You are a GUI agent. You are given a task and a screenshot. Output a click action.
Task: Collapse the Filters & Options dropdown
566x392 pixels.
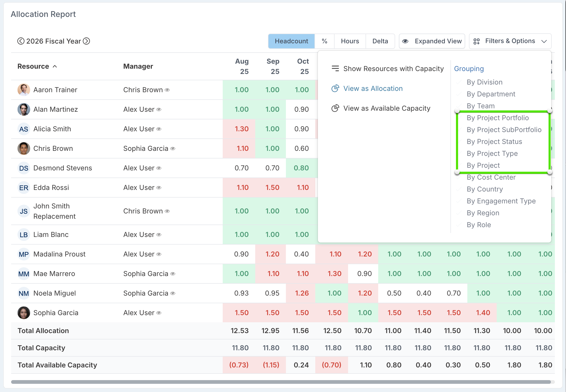pyautogui.click(x=544, y=41)
